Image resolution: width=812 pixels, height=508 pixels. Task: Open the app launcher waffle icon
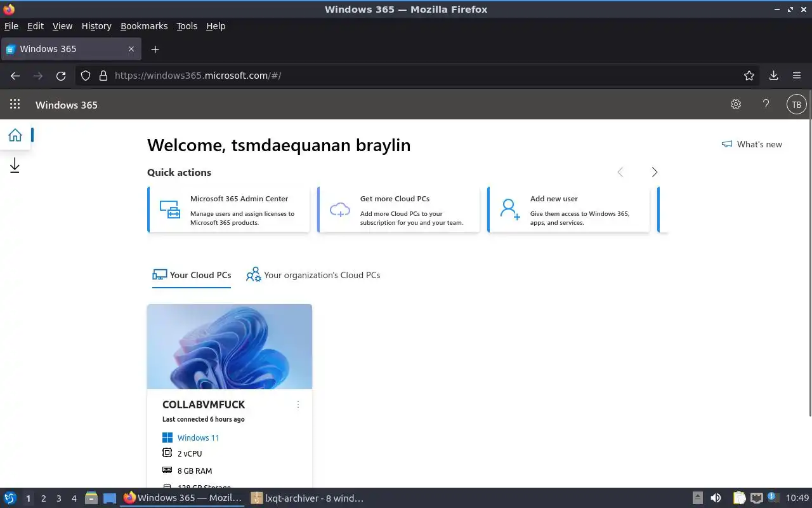pyautogui.click(x=15, y=105)
